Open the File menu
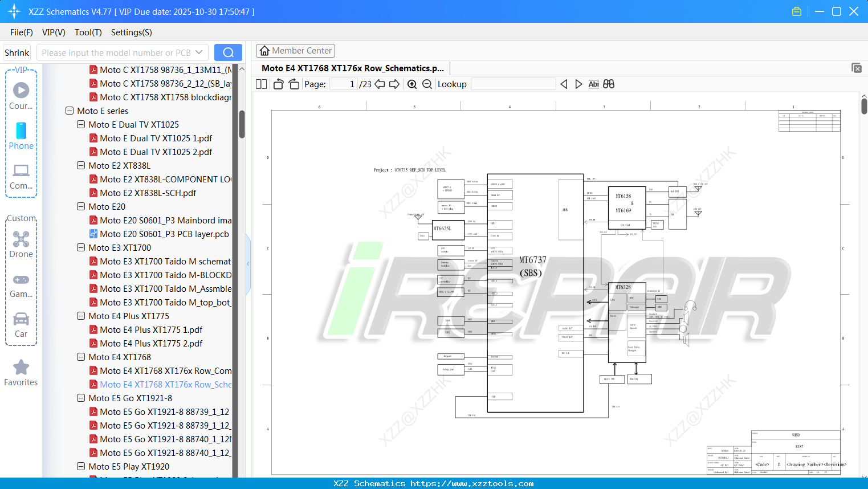 21,32
